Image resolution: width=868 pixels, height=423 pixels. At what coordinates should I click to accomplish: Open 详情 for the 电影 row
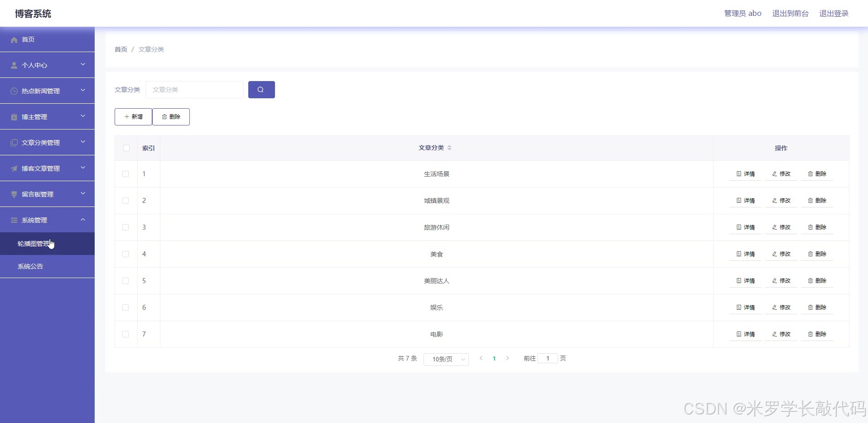[745, 334]
